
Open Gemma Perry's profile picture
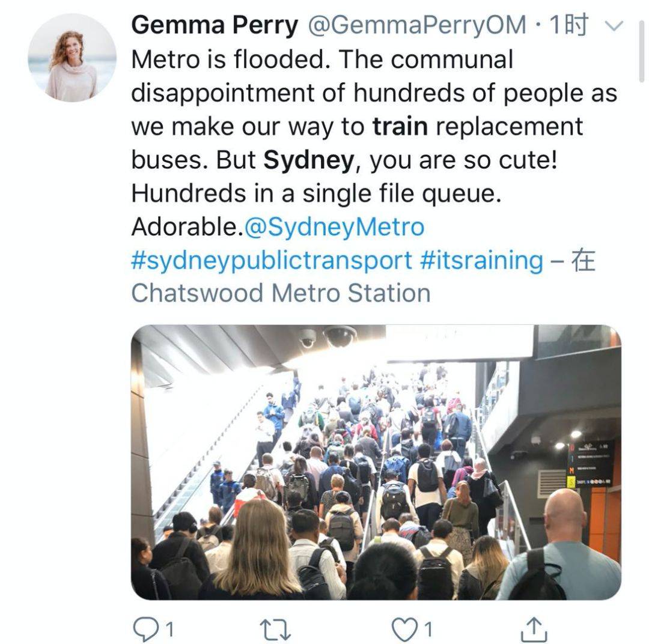coord(72,58)
